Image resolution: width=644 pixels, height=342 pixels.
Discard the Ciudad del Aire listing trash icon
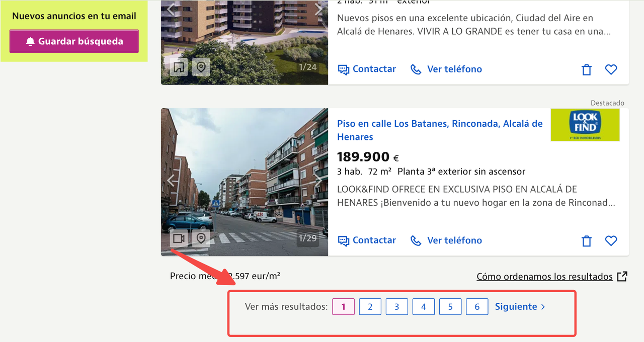[x=587, y=69]
